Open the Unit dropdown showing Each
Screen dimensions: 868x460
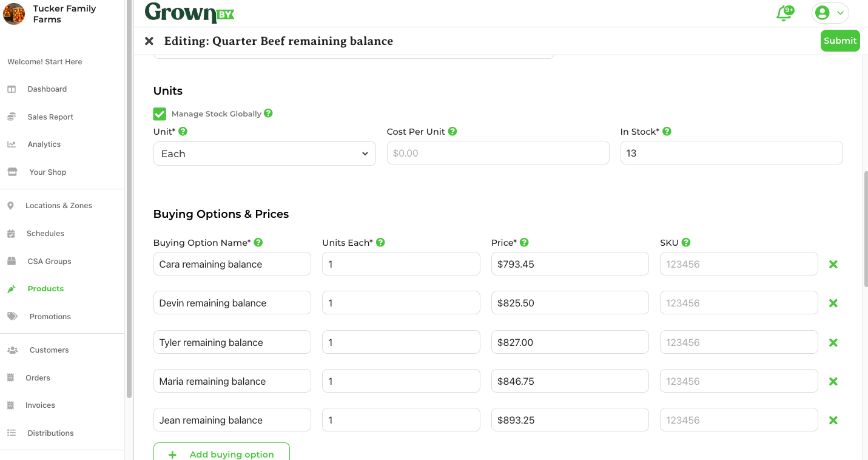tap(264, 154)
